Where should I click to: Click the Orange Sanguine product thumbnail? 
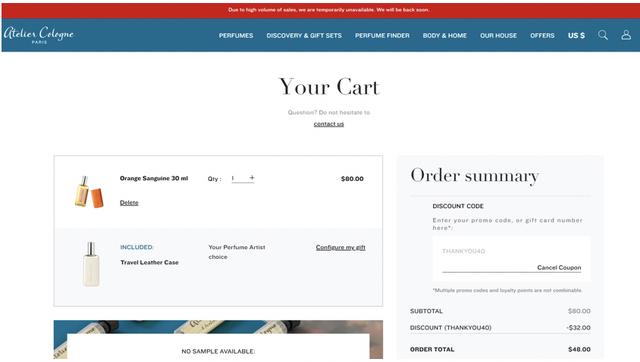[89, 191]
